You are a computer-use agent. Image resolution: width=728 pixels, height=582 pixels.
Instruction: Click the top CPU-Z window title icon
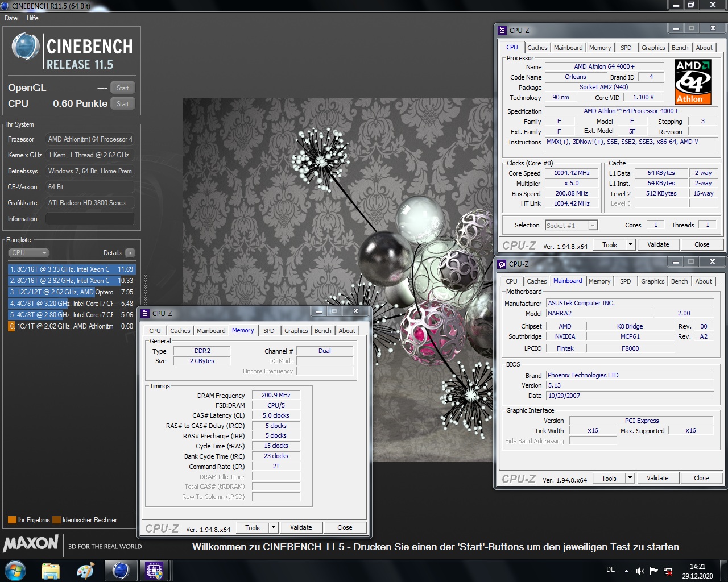502,30
